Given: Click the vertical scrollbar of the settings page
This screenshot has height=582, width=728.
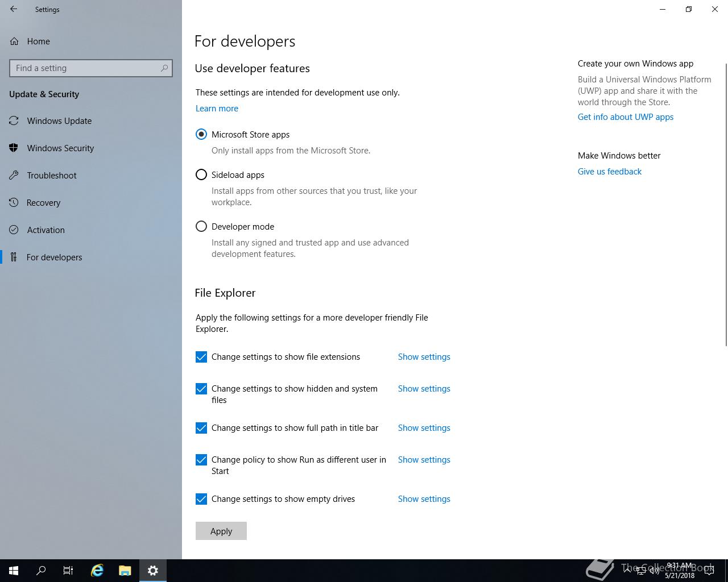Looking at the screenshot, I should tap(726, 205).
